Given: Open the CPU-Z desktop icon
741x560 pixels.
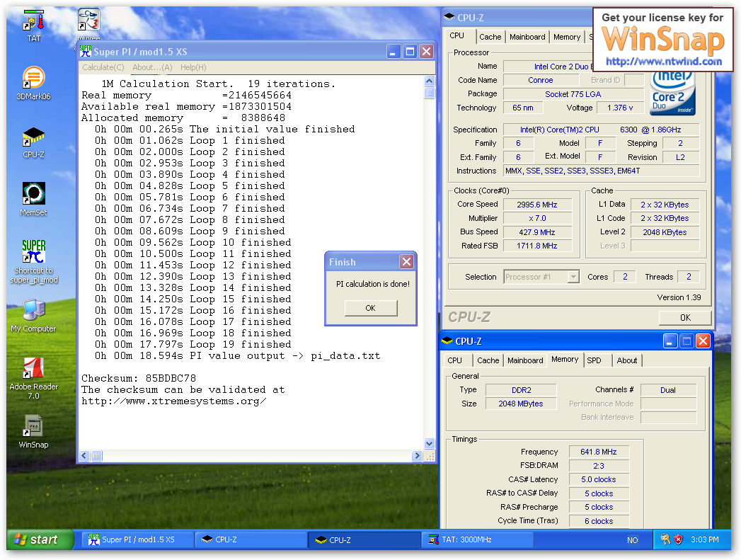Looking at the screenshot, I should pyautogui.click(x=33, y=142).
